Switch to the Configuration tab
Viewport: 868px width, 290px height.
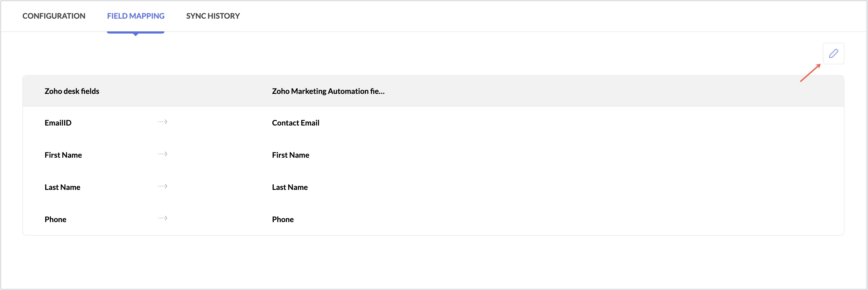pyautogui.click(x=54, y=16)
